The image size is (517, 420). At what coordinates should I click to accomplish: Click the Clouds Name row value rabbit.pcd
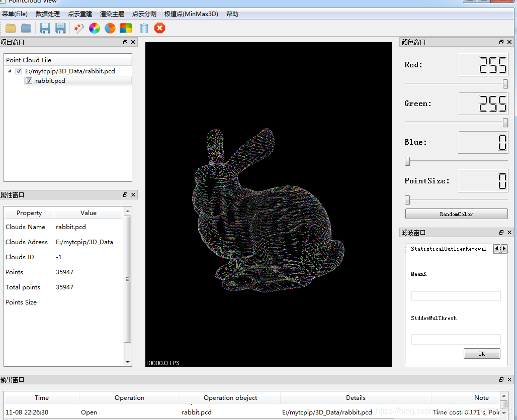(71, 227)
